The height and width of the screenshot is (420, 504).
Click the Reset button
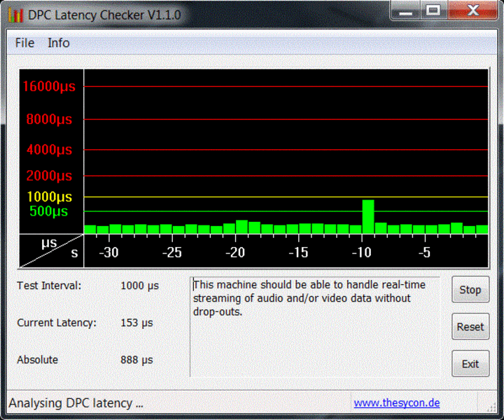click(470, 326)
